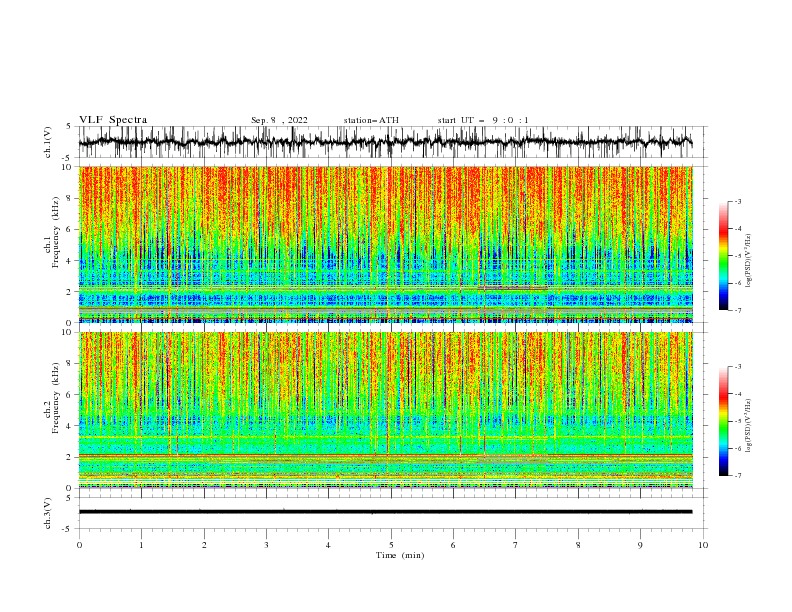The height and width of the screenshot is (612, 792).
Task: Click the "6" kHz tick on ch.2 frequency axis
Action: click(69, 395)
